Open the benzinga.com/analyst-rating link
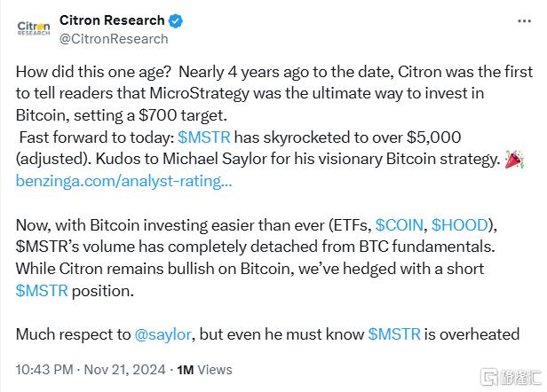Screen dimensions: 547x392 (x=123, y=181)
